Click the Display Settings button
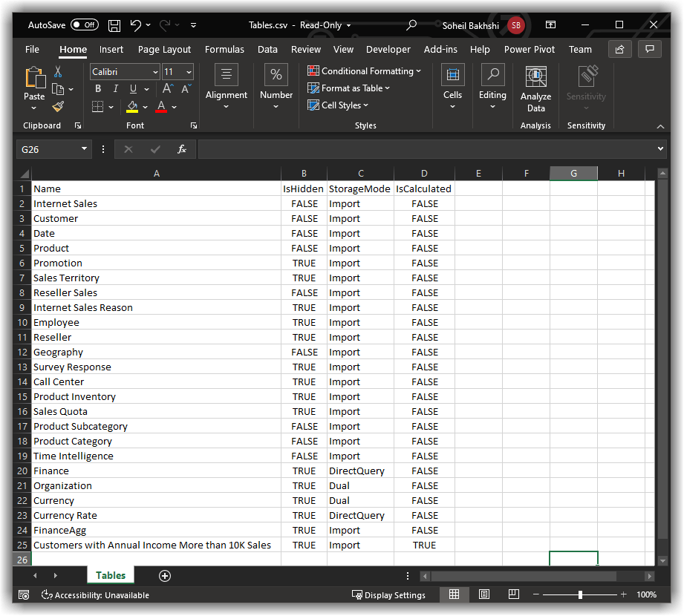This screenshot has width=684, height=616. [388, 594]
